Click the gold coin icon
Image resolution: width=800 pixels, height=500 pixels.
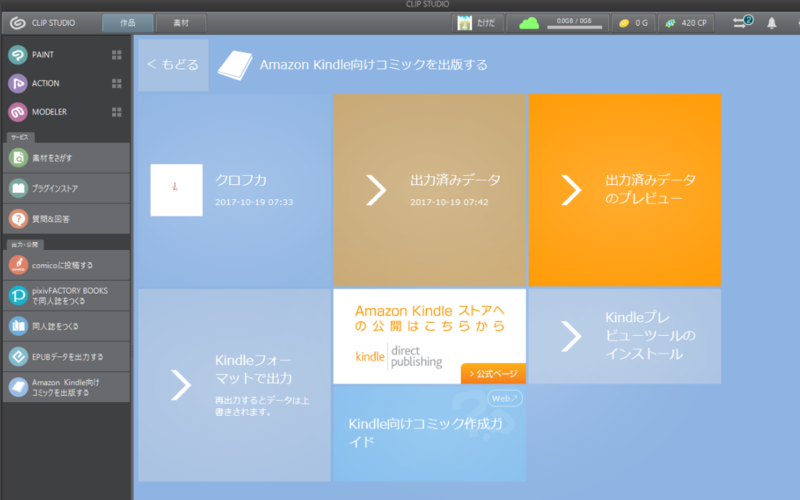(623, 23)
